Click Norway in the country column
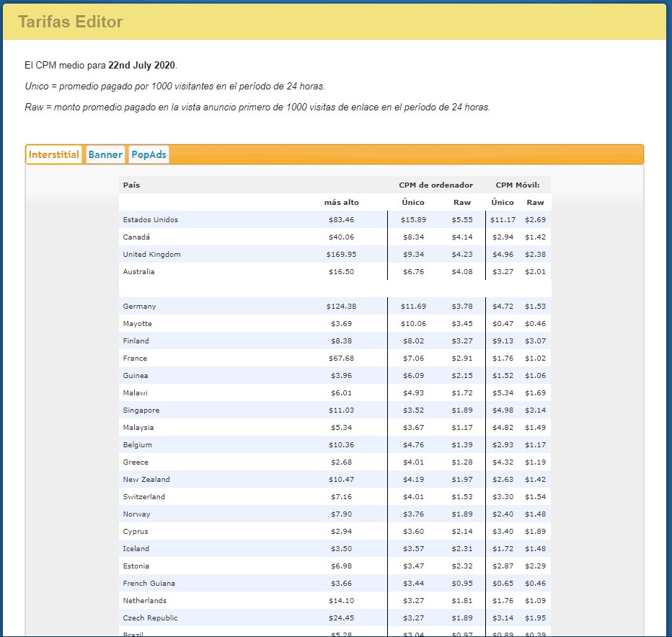This screenshot has height=637, width=672. click(x=136, y=514)
